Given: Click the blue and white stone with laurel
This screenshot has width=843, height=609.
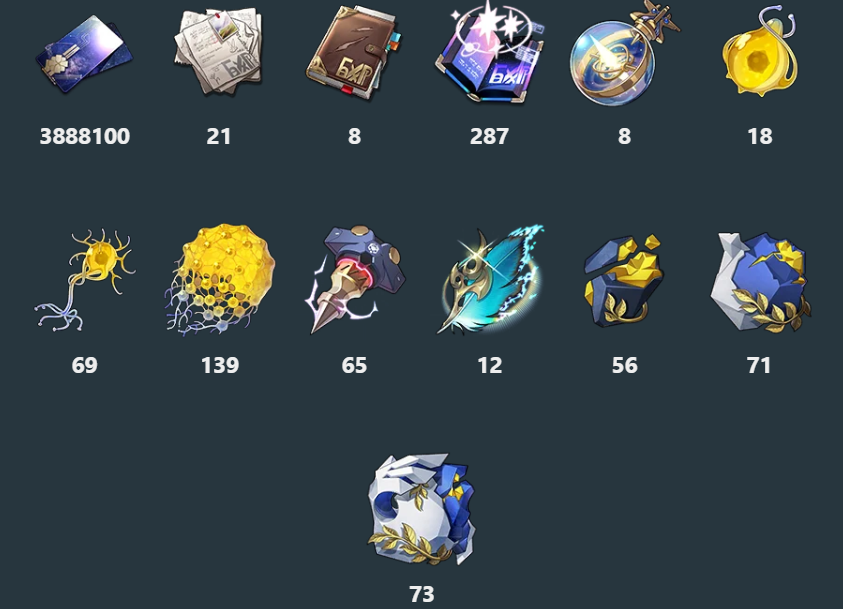Looking at the screenshot, I should click(760, 282).
